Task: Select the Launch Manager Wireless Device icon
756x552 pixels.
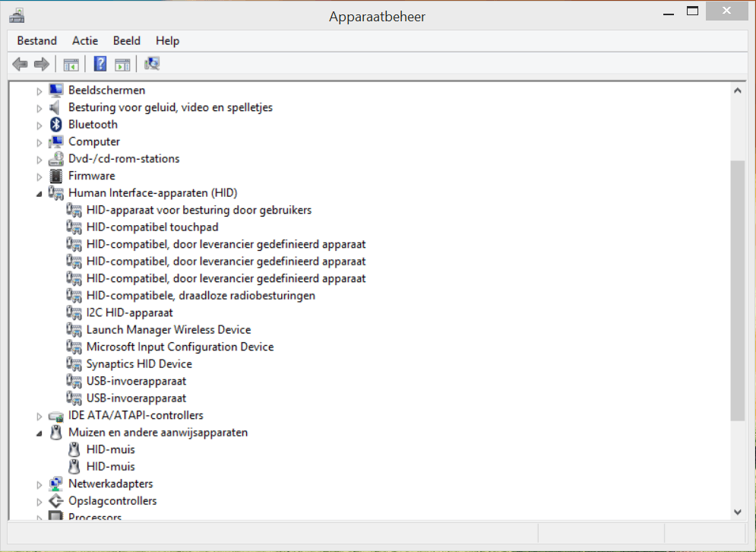Action: pyautogui.click(x=74, y=329)
